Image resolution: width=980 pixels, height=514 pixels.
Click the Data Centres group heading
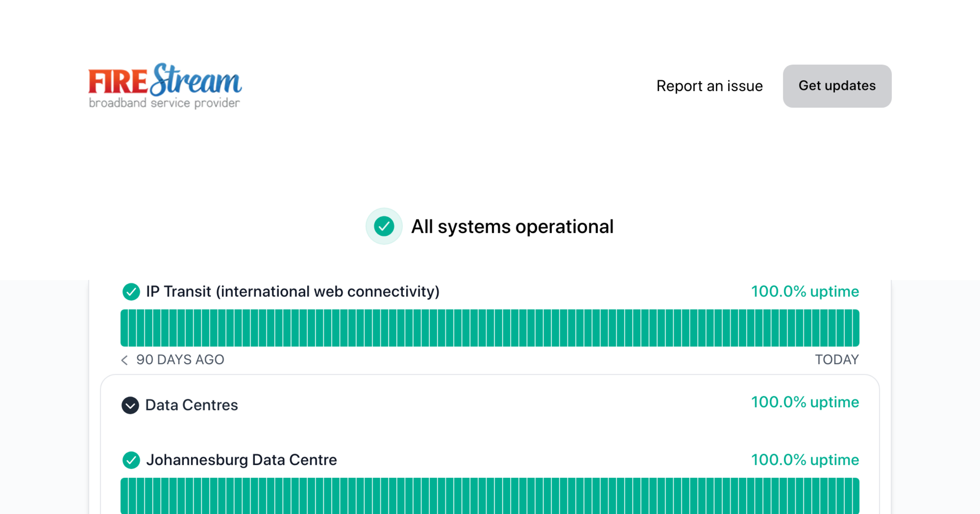tap(192, 405)
